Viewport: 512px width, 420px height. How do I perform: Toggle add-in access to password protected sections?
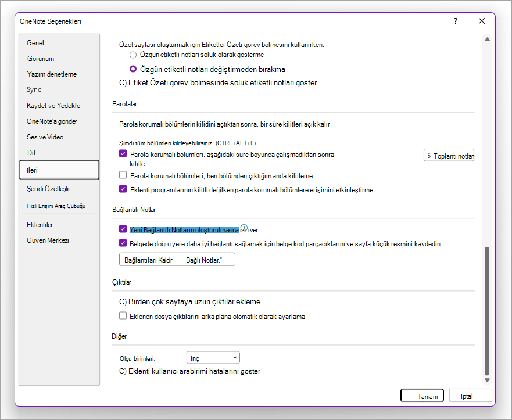(x=123, y=189)
